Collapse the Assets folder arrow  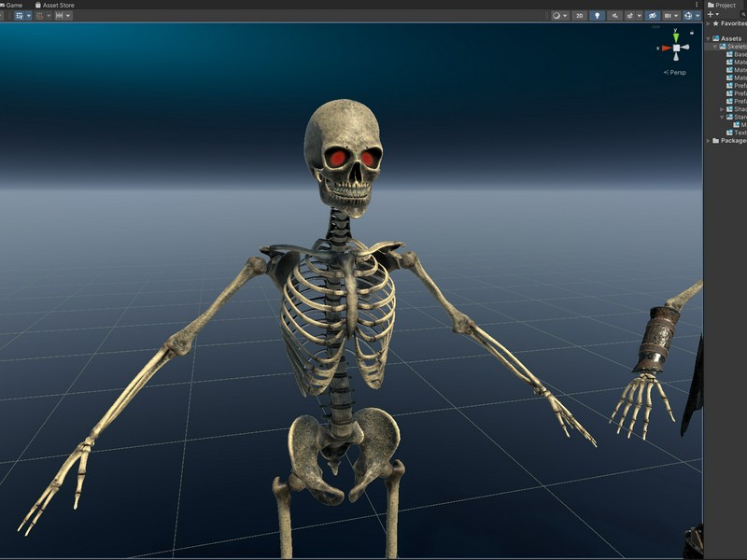pos(709,38)
